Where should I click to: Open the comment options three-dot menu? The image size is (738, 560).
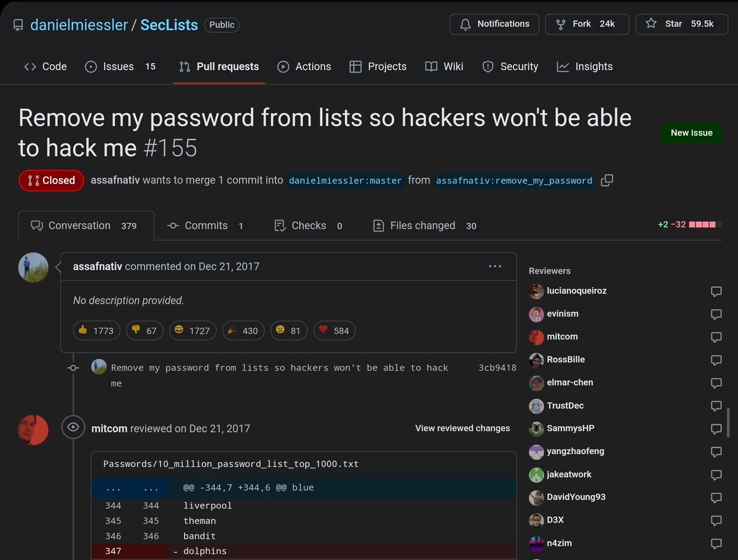[495, 266]
